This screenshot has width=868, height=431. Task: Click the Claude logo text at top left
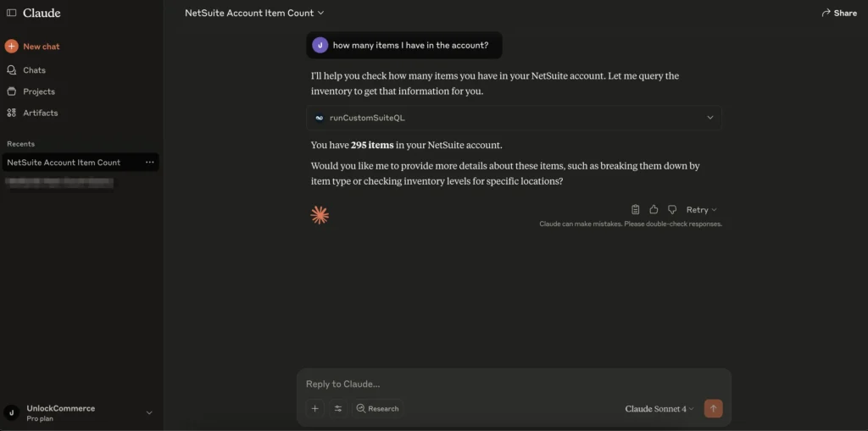(42, 13)
